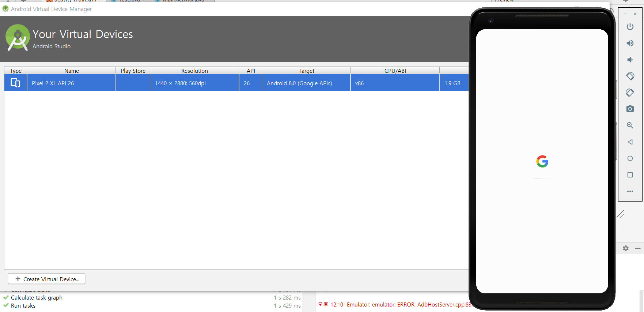This screenshot has height=312, width=644.
Task: Close the emulator toolbar window
Action: click(x=635, y=14)
